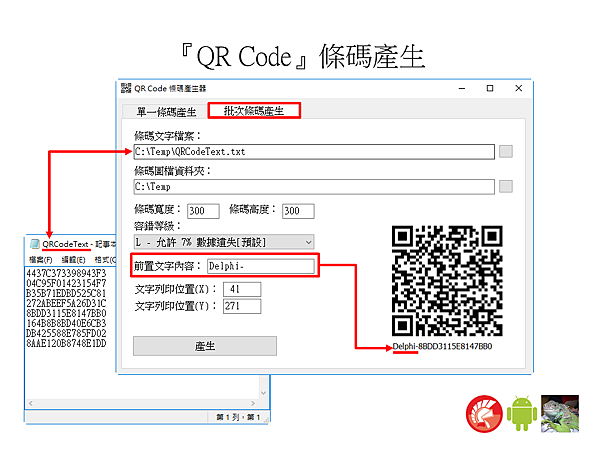
Task: Click the iguana photo thumbnail
Action: pos(560,414)
